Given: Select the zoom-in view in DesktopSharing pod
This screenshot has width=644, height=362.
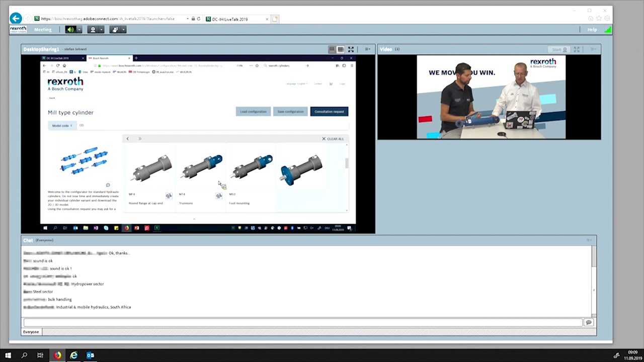Looking at the screenshot, I should tap(341, 49).
